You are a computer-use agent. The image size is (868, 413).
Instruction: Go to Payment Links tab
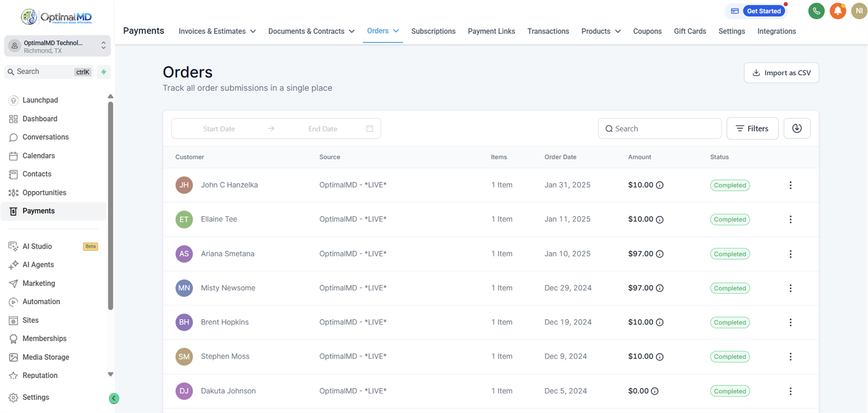(492, 31)
